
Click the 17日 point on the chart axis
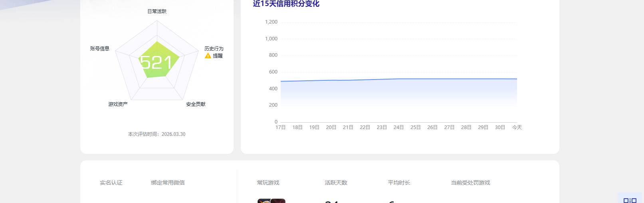(x=281, y=127)
